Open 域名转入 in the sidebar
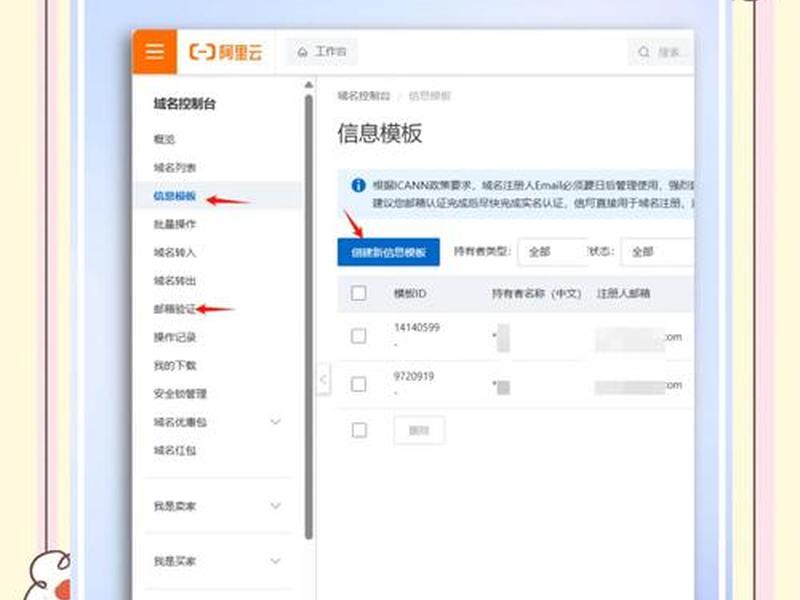800x600 pixels. pos(174,253)
